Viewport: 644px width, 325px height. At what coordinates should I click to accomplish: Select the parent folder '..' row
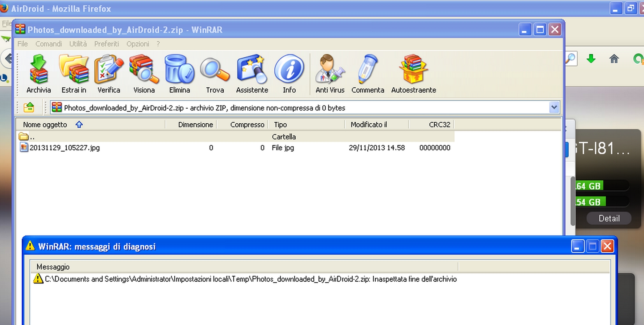tap(236, 136)
